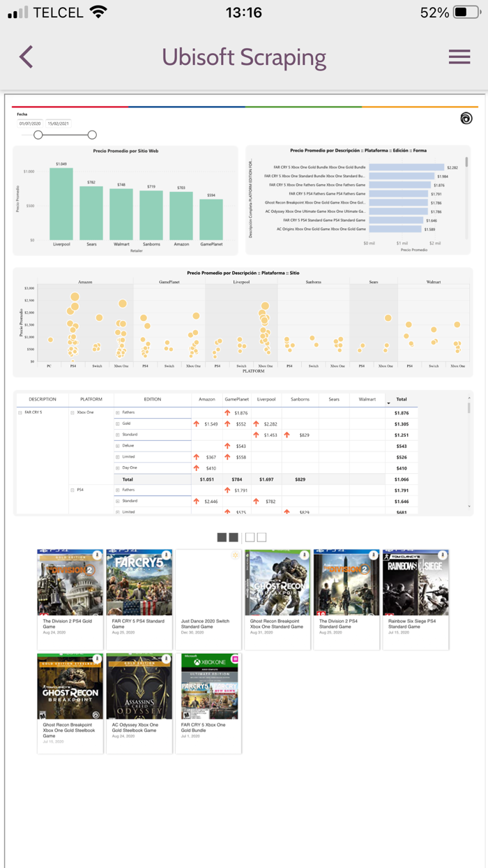The height and width of the screenshot is (868, 488).
Task: Expand the Deluxe edition row
Action: coord(118,446)
